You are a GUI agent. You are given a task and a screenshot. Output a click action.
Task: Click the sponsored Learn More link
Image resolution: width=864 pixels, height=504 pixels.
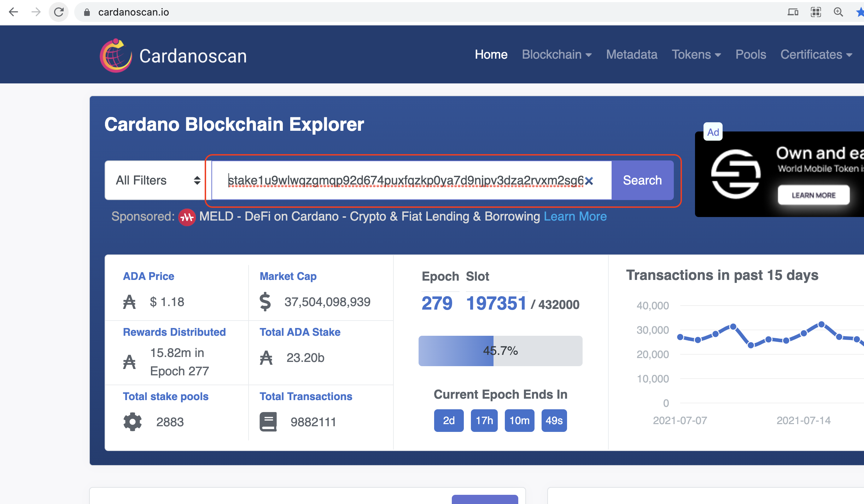coord(575,216)
